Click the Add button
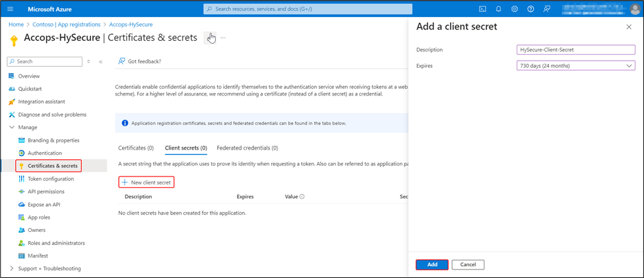This screenshot has height=278, width=644. tap(432, 264)
